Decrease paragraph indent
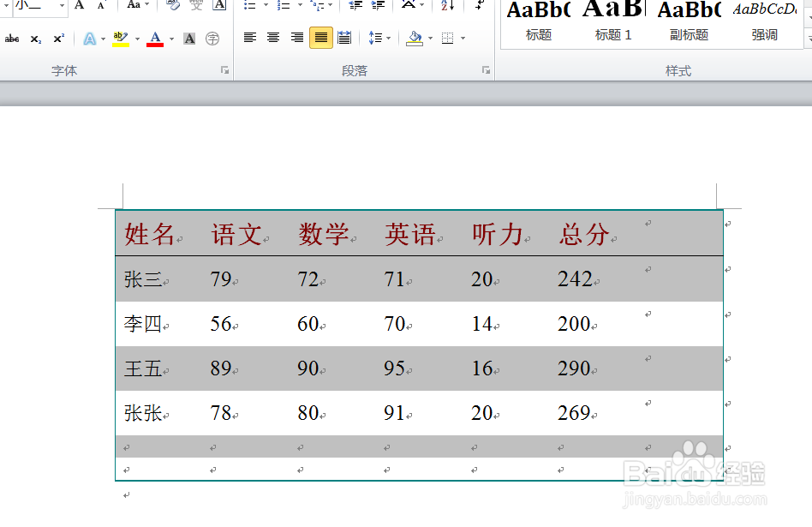 355,5
